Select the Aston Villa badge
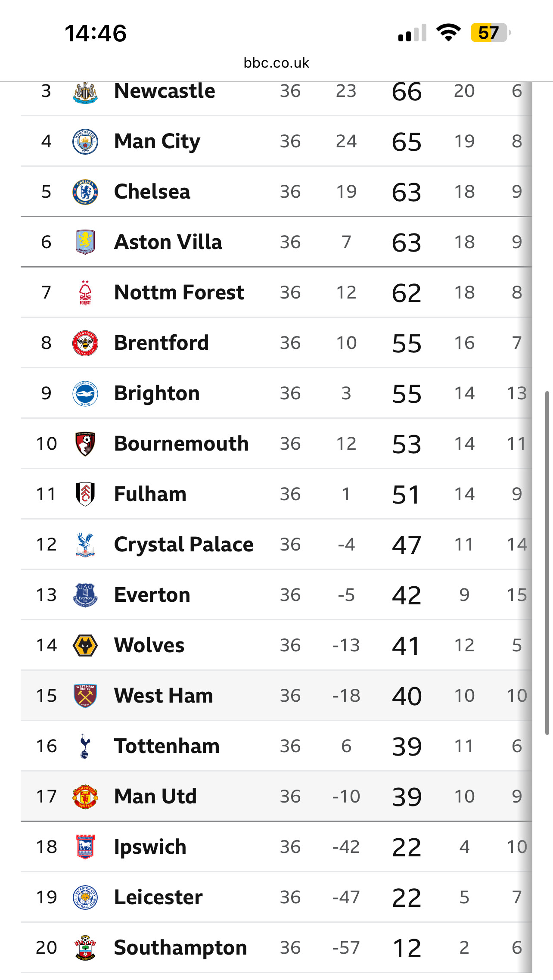Screen dimensions: 553x980 [x=85, y=242]
